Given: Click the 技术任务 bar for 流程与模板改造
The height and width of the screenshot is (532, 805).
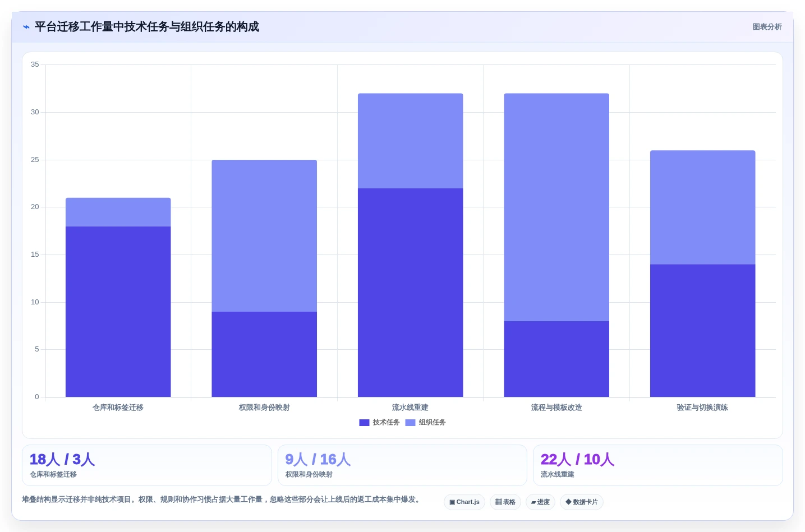Looking at the screenshot, I should 556,359.
